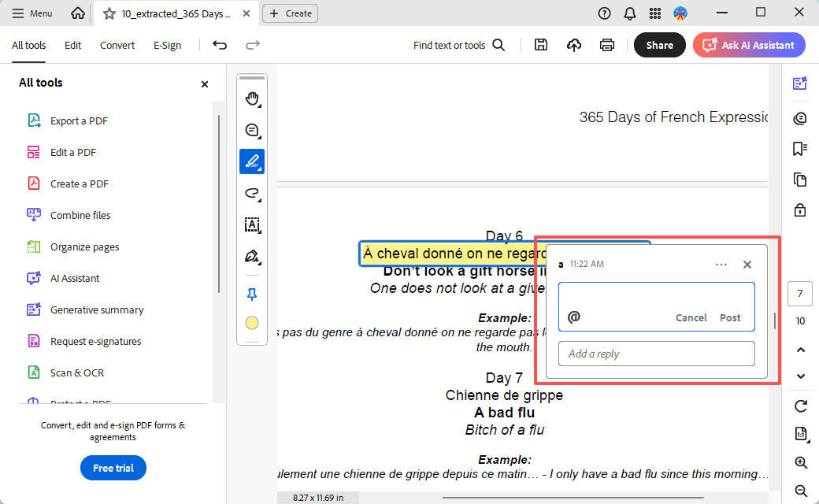Select the Draw freeform tool

coord(252,193)
